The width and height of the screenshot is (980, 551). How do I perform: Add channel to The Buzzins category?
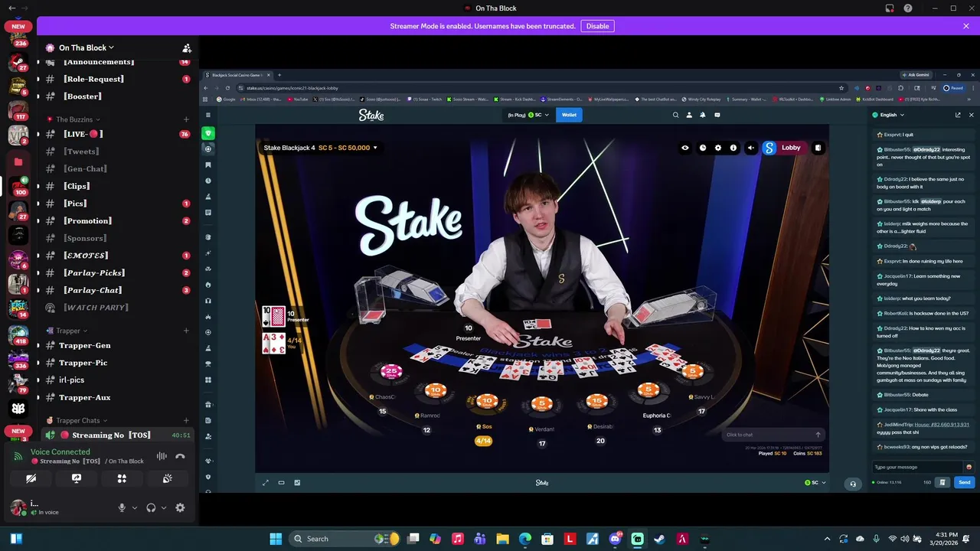pyautogui.click(x=186, y=119)
